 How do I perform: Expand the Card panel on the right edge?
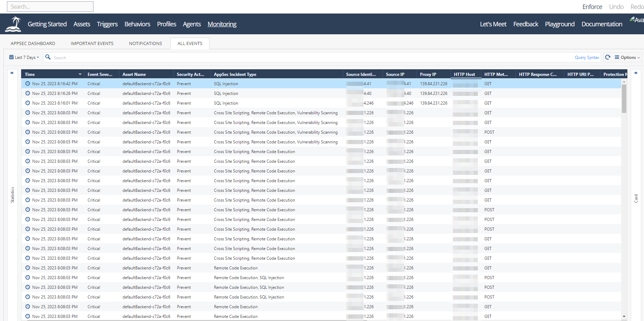636,73
